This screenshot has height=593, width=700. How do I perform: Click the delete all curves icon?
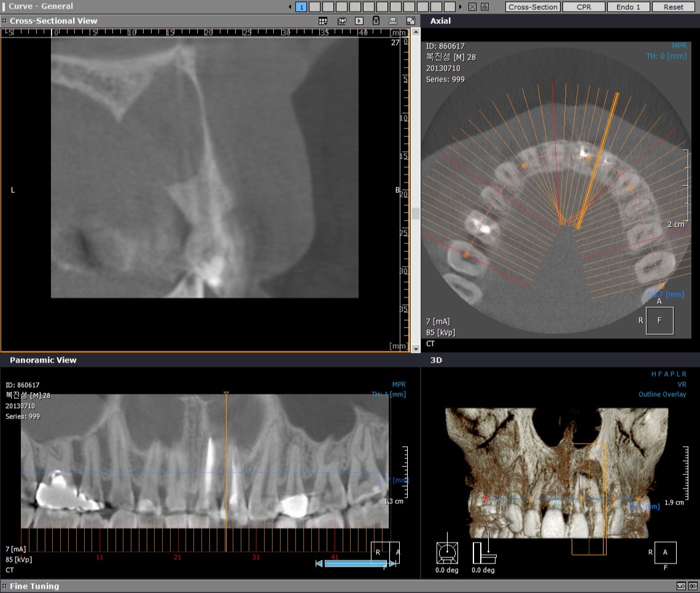(484, 7)
